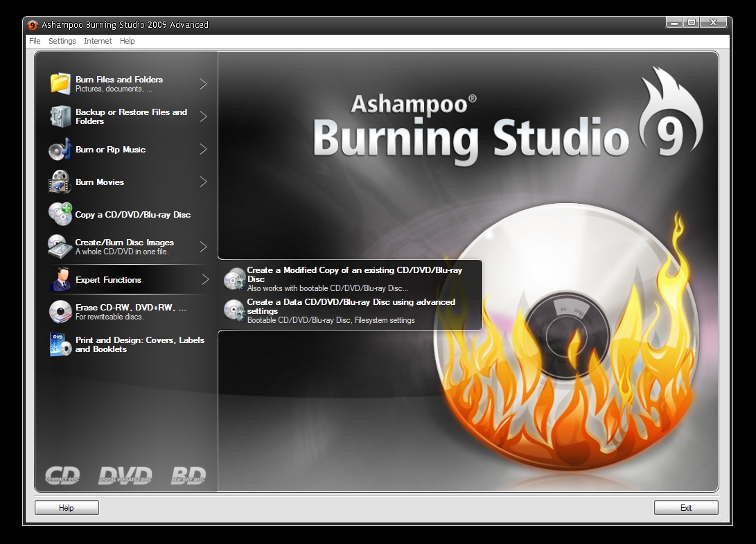Choose Print and Design: Covers, Labels and Booklets
Screen dimensions: 756x544
(140, 344)
